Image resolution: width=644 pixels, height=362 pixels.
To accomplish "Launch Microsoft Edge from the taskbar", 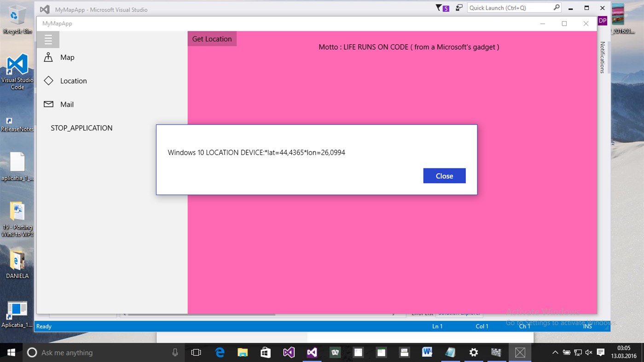I will pyautogui.click(x=220, y=352).
